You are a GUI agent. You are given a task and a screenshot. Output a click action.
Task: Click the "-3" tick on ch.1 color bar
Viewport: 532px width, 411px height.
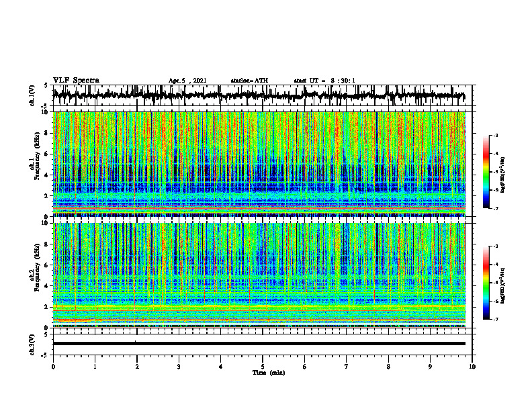(495, 135)
